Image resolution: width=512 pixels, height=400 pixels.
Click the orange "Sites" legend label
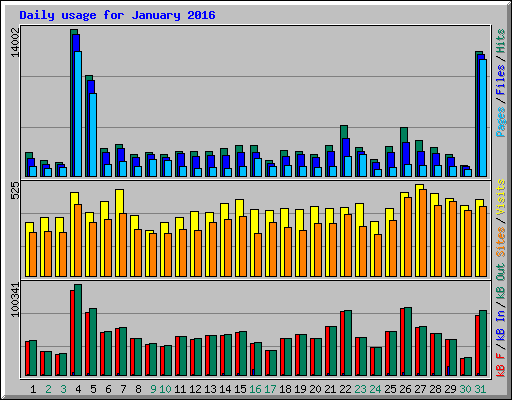500,242
